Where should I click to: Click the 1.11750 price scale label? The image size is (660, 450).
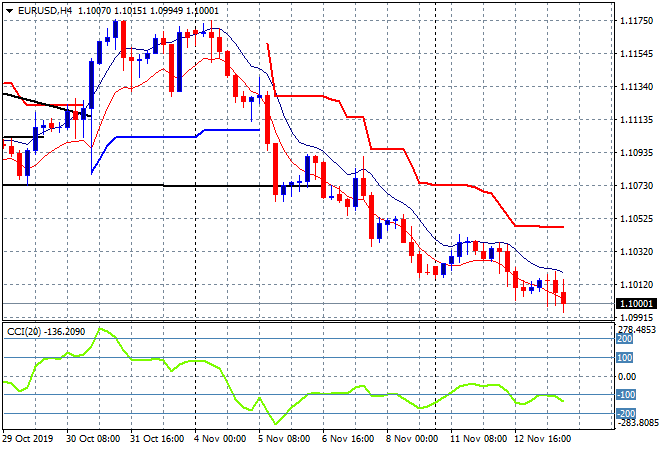[637, 21]
